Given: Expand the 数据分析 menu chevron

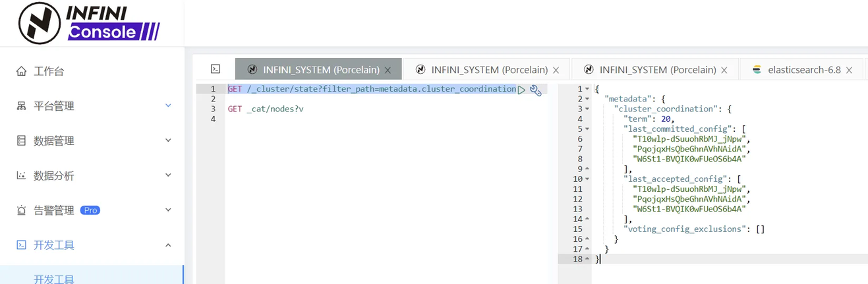Looking at the screenshot, I should [x=168, y=175].
